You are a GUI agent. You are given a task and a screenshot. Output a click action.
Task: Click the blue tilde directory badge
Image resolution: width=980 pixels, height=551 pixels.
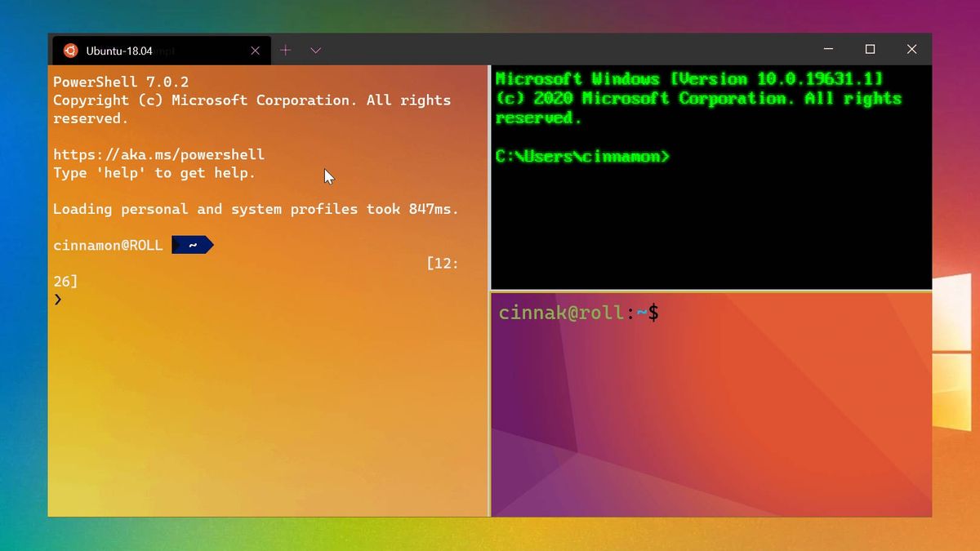point(193,245)
